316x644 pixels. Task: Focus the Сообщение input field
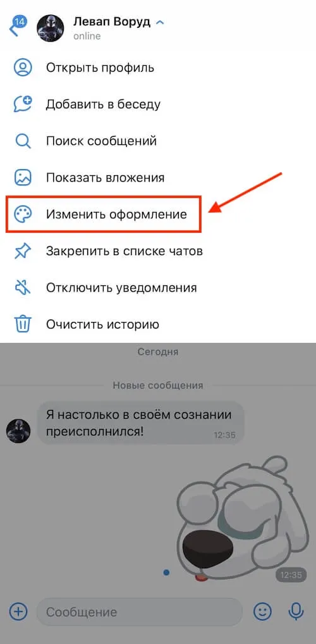point(140,612)
